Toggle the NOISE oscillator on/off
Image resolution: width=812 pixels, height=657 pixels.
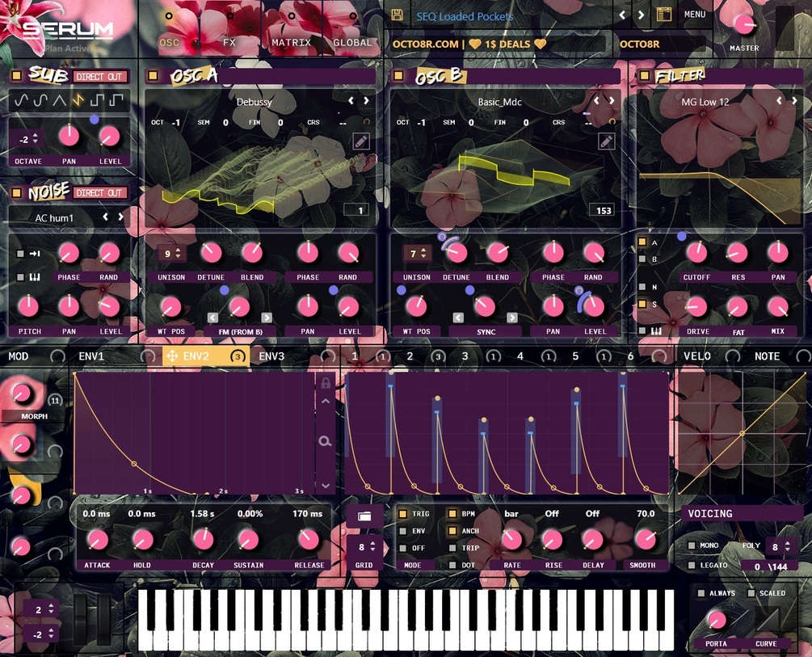17,193
